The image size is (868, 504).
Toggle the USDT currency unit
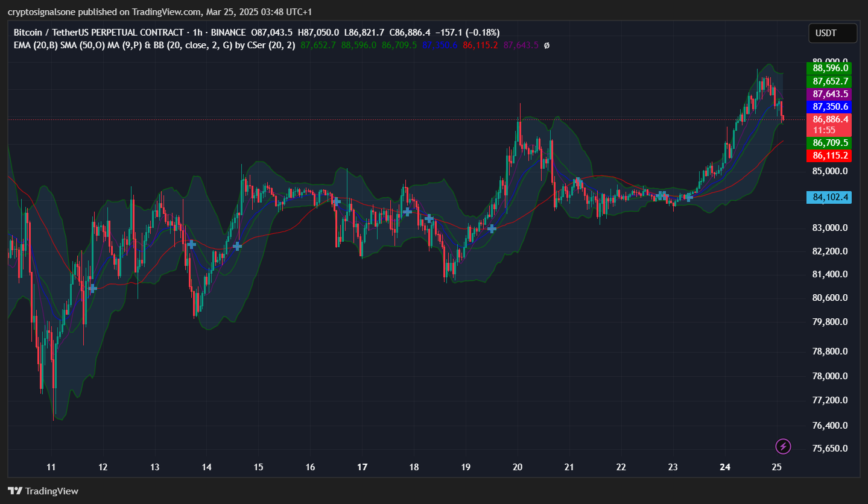click(832, 33)
